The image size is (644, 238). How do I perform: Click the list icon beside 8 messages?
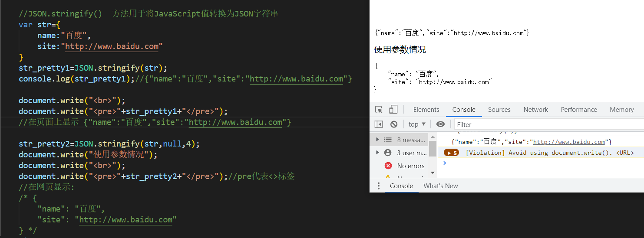[388, 140]
